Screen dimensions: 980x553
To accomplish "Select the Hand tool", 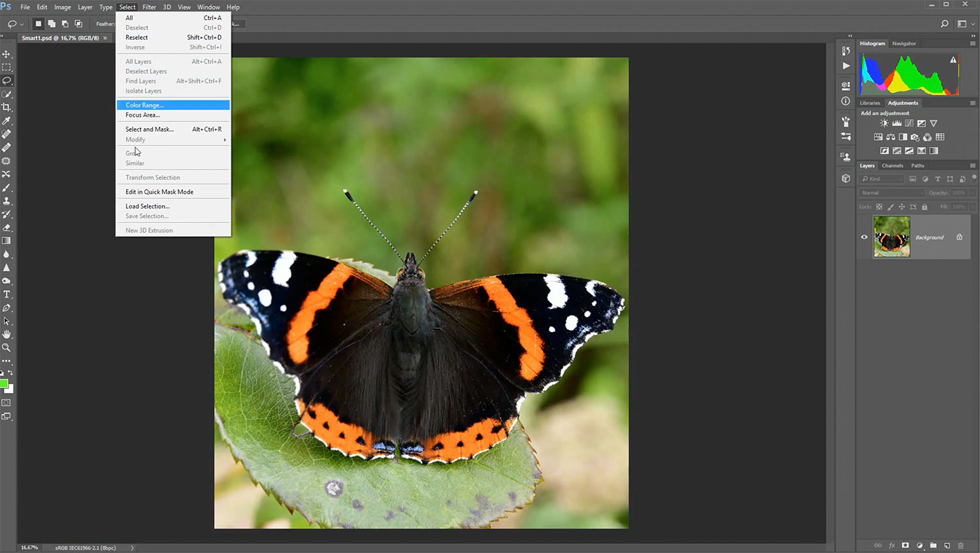I will 7,335.
